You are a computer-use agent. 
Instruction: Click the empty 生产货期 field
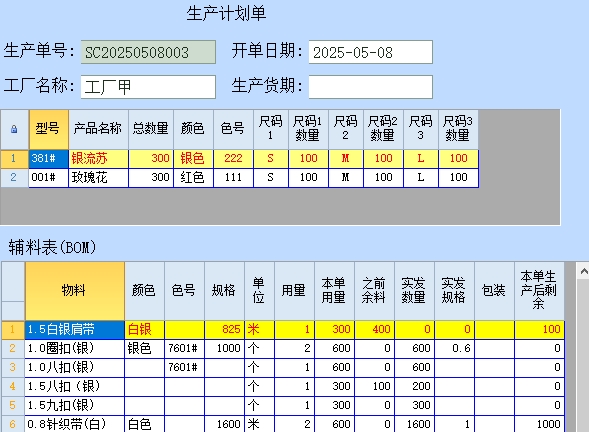click(x=371, y=87)
